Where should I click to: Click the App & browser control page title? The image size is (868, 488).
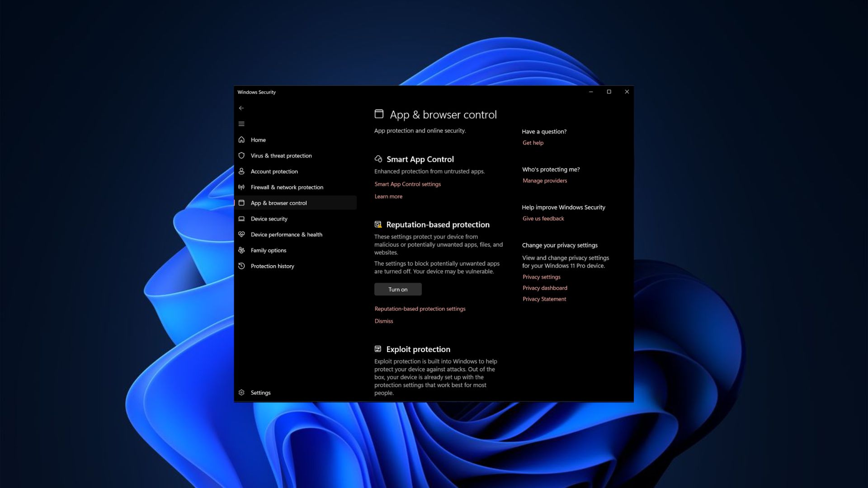pyautogui.click(x=443, y=115)
